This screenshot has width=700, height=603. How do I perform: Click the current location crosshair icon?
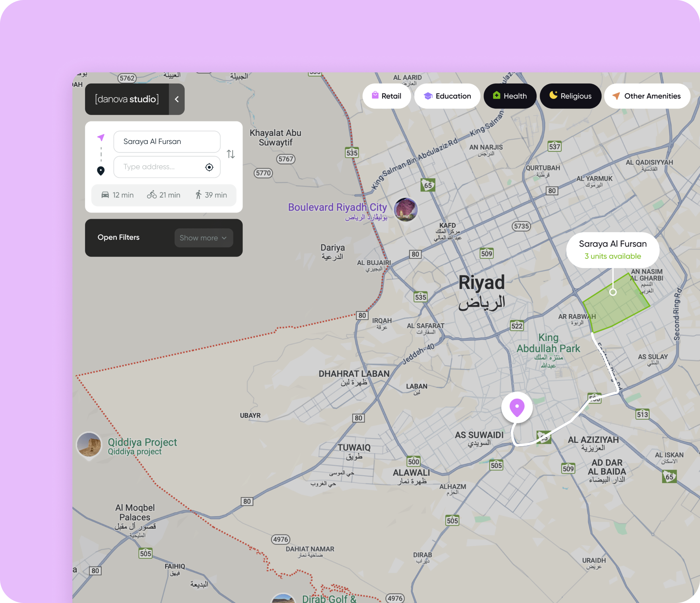(x=209, y=167)
